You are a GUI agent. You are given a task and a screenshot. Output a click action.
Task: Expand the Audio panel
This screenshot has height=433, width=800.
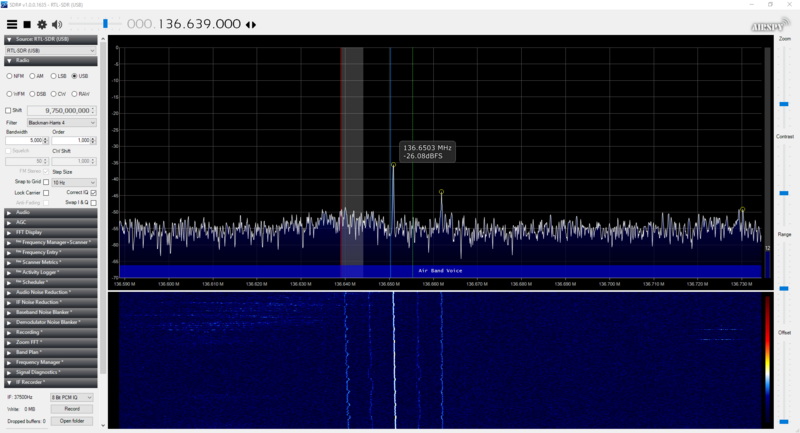click(x=50, y=212)
